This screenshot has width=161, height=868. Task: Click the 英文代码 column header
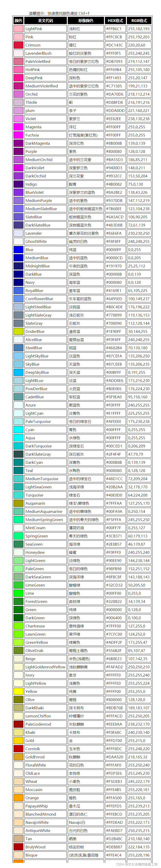[x=45, y=21]
